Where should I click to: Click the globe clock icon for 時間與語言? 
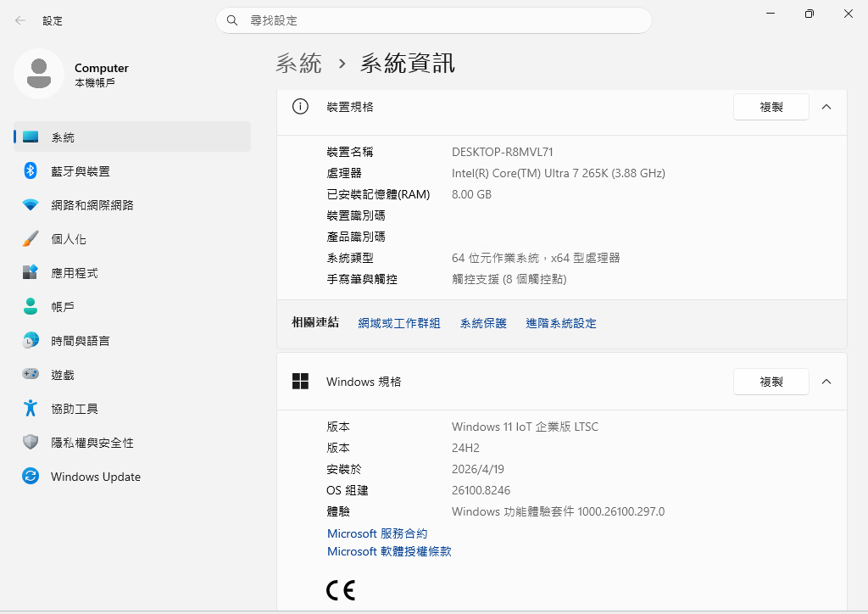[31, 340]
